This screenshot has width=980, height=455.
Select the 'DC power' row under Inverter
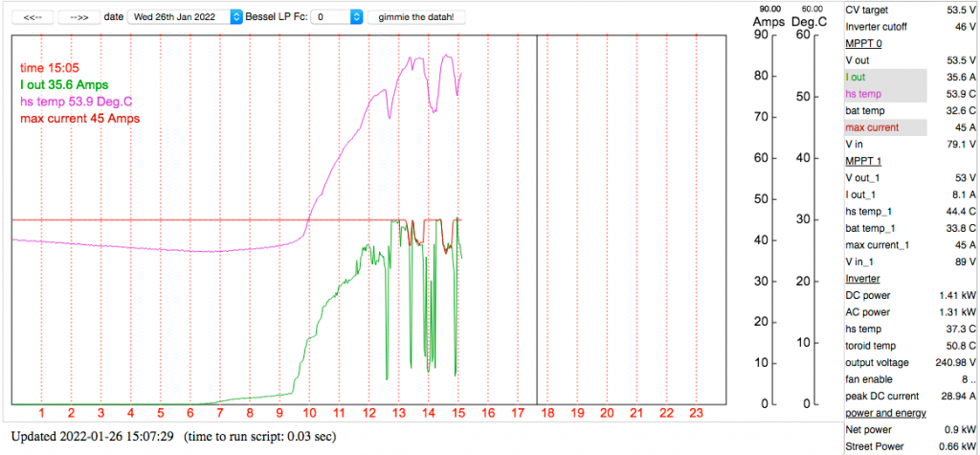point(884,295)
